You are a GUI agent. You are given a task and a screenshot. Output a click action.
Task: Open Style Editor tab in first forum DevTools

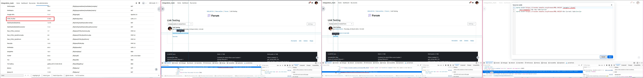[198, 63]
